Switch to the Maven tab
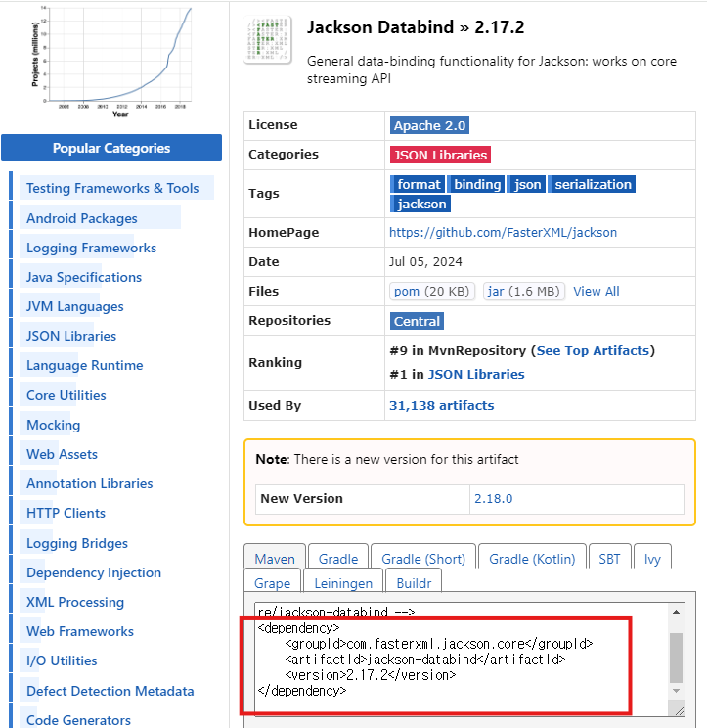 (275, 557)
